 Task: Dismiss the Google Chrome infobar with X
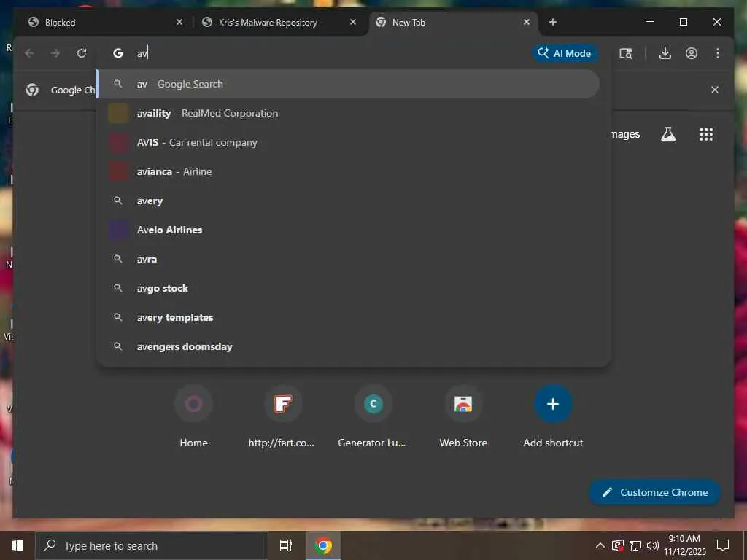point(715,90)
